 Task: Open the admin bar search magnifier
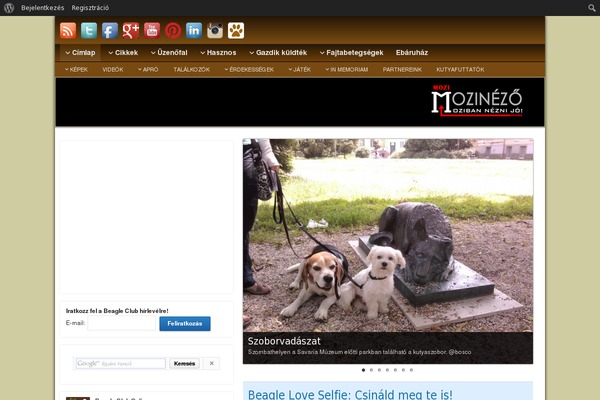[592, 8]
